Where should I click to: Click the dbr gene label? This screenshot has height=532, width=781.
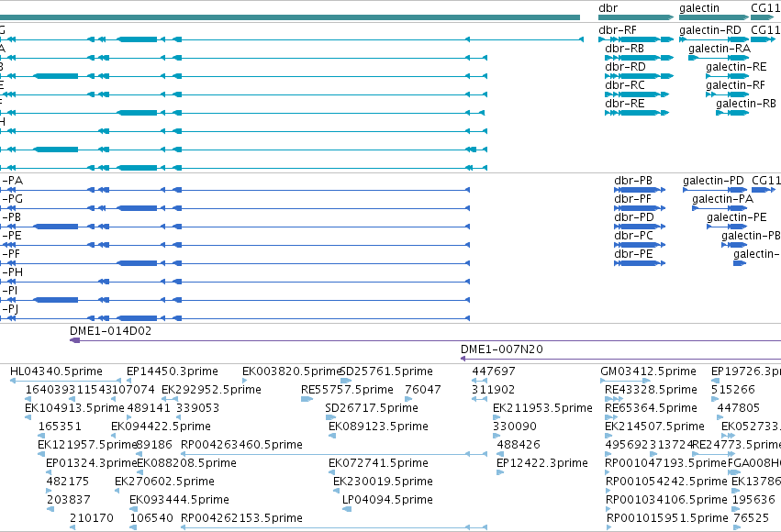(608, 8)
